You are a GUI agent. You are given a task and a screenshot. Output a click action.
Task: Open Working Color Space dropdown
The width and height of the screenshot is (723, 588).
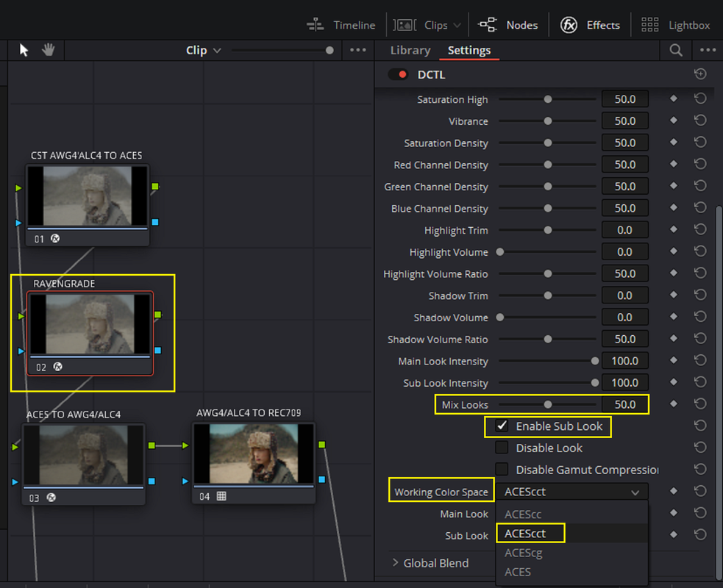pos(571,492)
